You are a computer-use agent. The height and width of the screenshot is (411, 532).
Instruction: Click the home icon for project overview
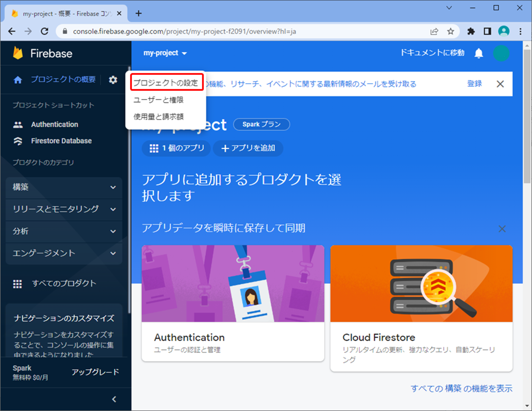click(18, 80)
